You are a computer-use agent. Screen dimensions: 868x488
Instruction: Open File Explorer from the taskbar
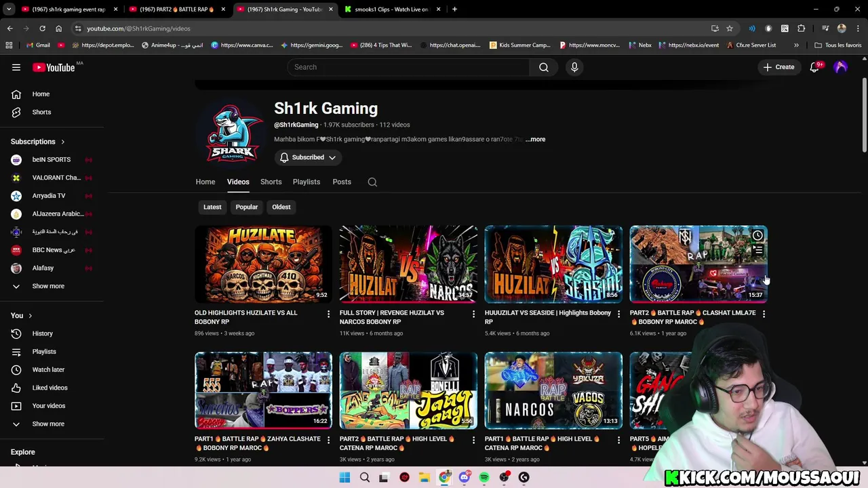[x=424, y=477]
